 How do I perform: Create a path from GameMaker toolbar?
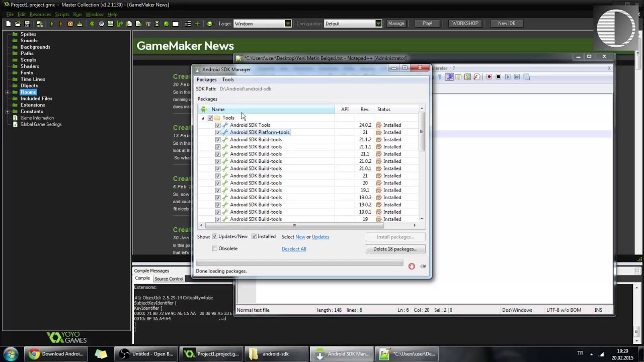120,24
